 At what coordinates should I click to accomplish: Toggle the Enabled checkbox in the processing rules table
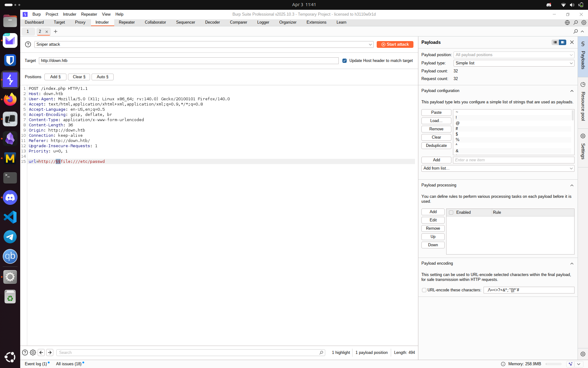point(451,213)
